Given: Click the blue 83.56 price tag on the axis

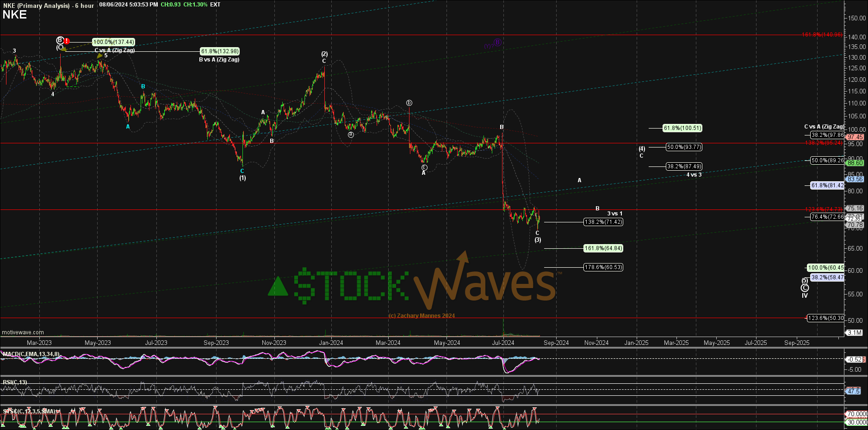Looking at the screenshot, I should [855, 179].
